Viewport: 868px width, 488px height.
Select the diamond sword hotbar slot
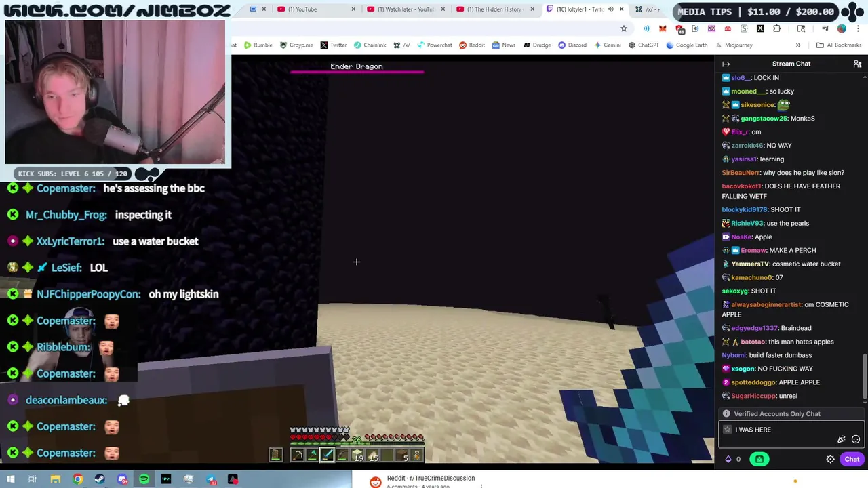pyautogui.click(x=327, y=455)
